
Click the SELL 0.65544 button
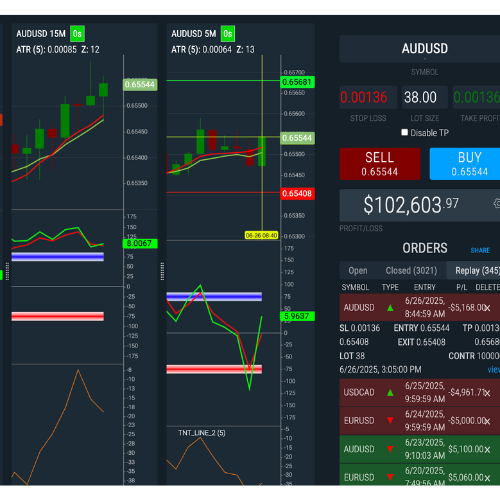[380, 164]
